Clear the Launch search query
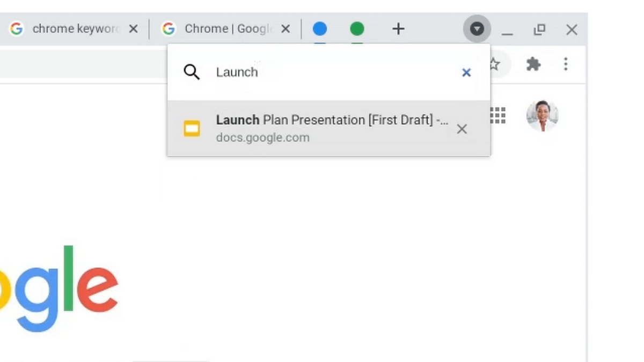 coord(466,72)
